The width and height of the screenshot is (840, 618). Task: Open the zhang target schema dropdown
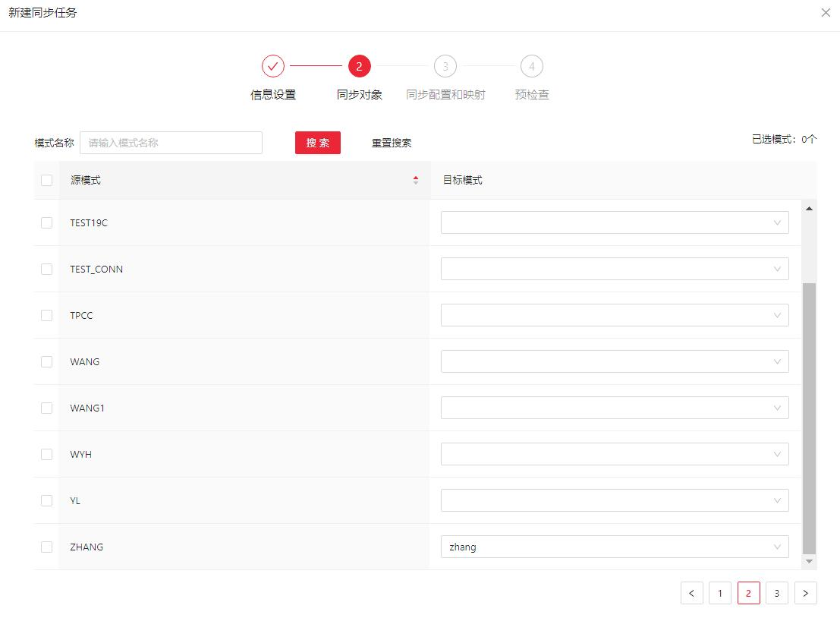pyautogui.click(x=615, y=547)
